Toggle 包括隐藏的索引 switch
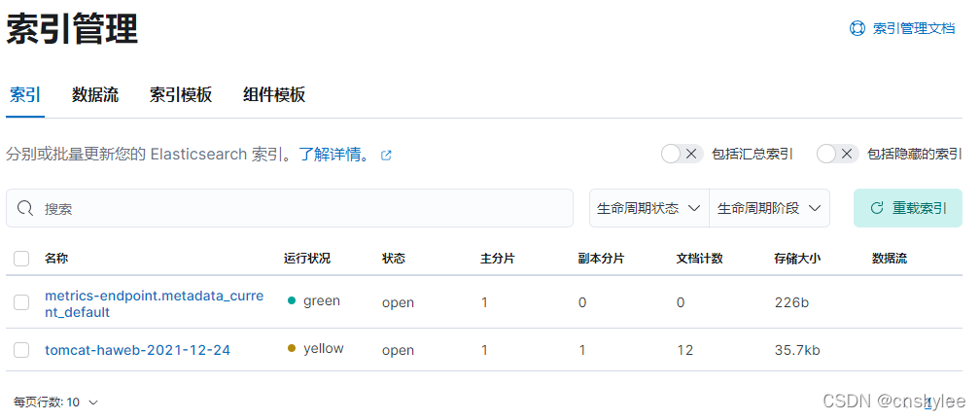 pyautogui.click(x=837, y=154)
